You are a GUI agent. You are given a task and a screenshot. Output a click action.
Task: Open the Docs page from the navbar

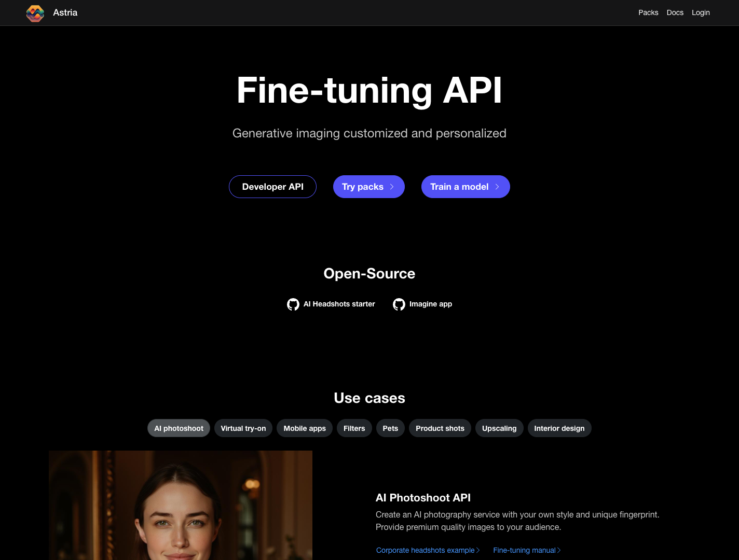coord(675,12)
